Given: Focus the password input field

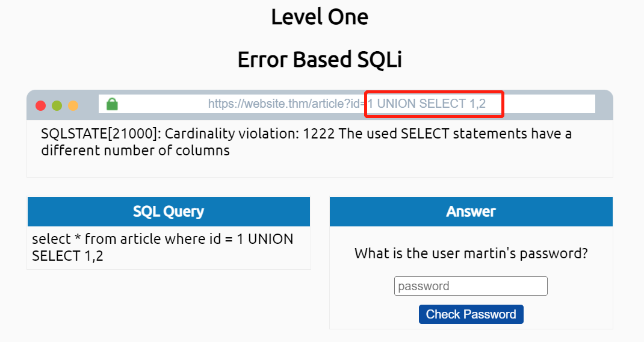Looking at the screenshot, I should [x=471, y=286].
